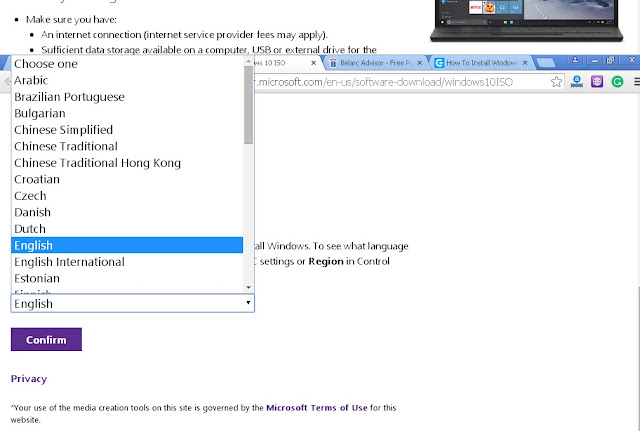Select Arabic from the language list
Image resolution: width=640 pixels, height=431 pixels.
127,80
